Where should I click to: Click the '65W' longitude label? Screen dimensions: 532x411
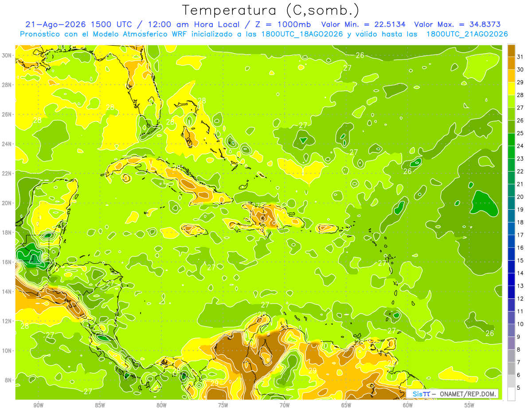pos(346,405)
